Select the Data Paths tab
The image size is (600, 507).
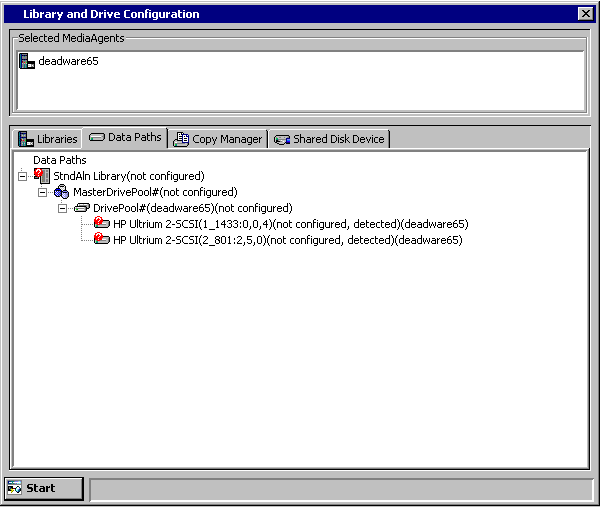(125, 138)
